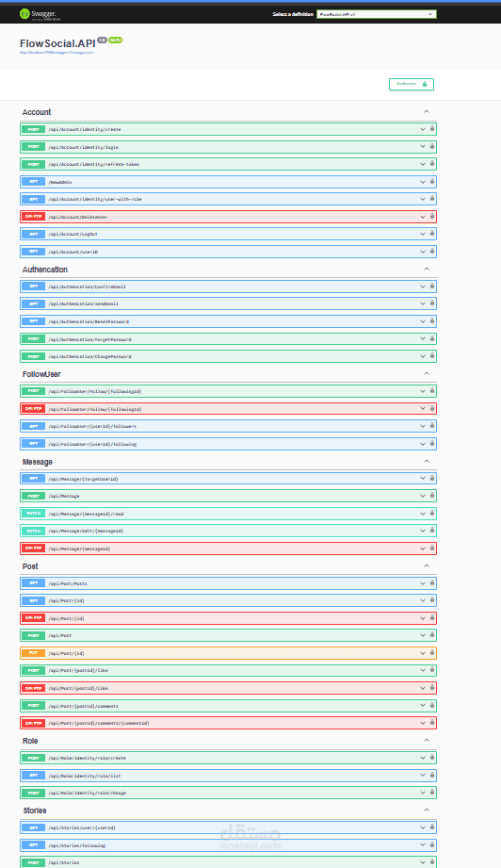This screenshot has height=868, width=501.
Task: Click lock icon on Authencation ChangePassword row
Action: (432, 356)
